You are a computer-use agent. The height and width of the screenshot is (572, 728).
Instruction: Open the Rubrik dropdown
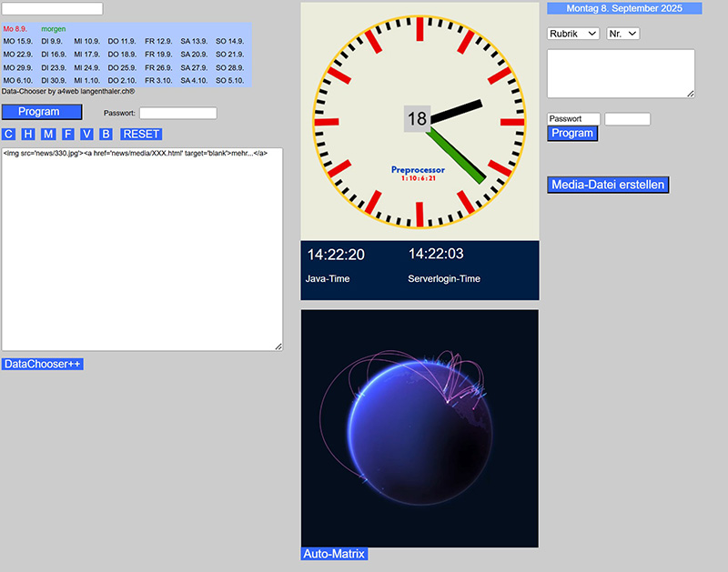572,34
